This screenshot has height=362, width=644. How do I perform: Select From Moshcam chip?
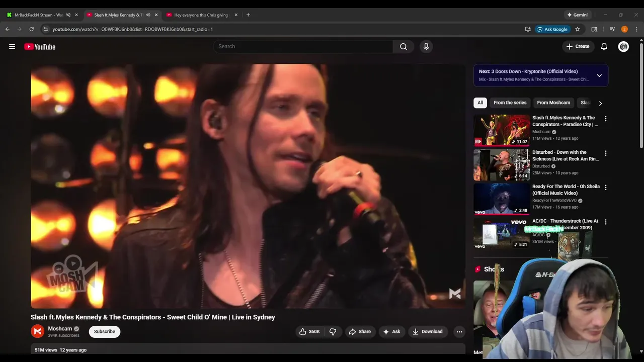(x=553, y=103)
